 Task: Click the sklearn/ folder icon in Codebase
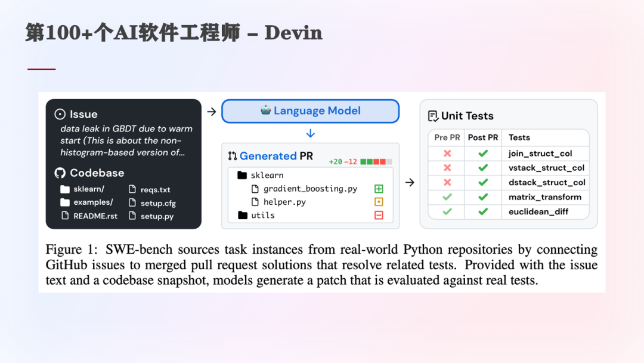click(x=65, y=189)
